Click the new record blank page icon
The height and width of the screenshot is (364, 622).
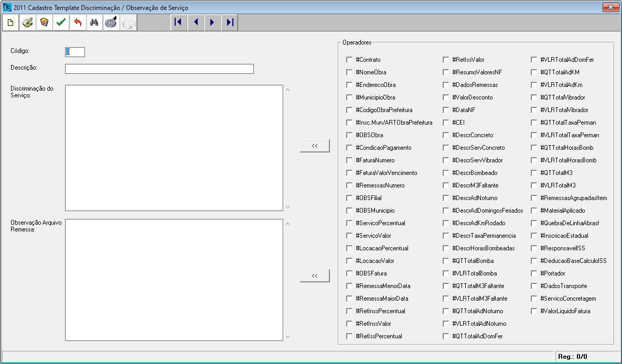click(x=11, y=23)
